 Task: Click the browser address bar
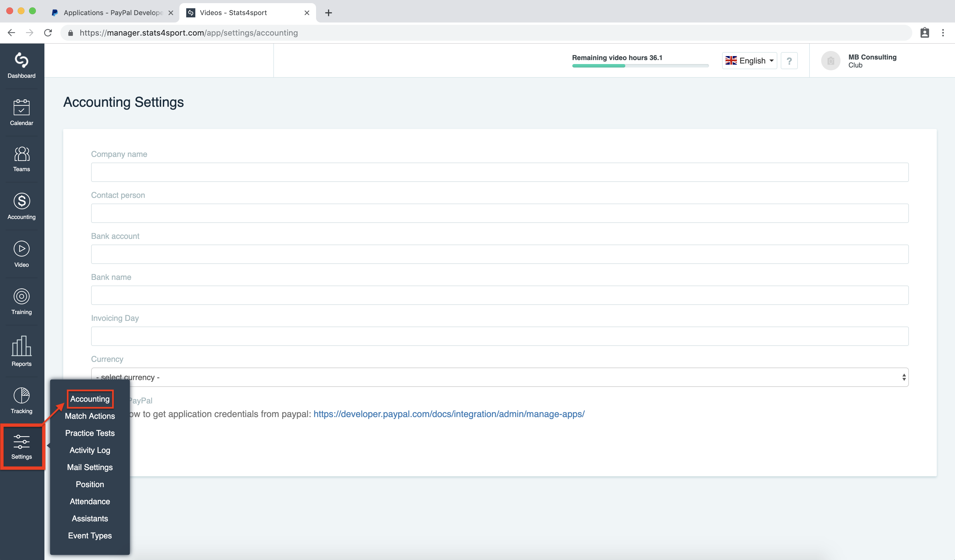coord(486,32)
